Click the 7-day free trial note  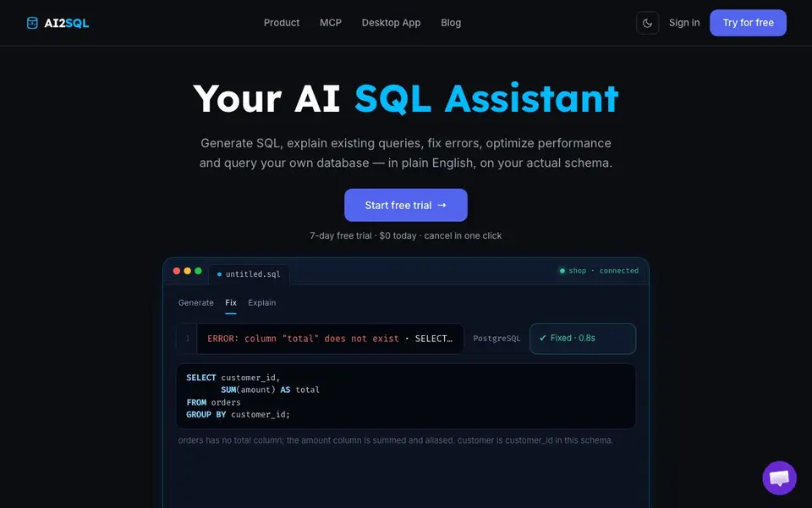405,236
